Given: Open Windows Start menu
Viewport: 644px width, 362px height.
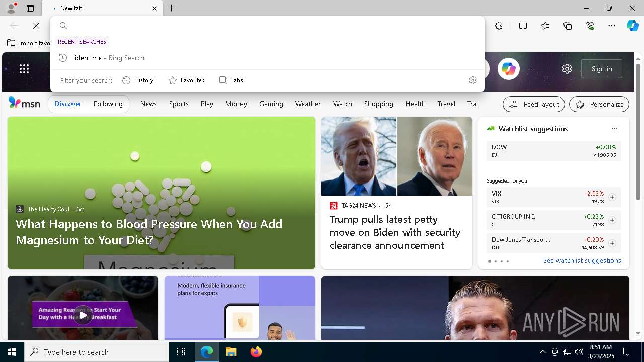Looking at the screenshot, I should (12, 352).
